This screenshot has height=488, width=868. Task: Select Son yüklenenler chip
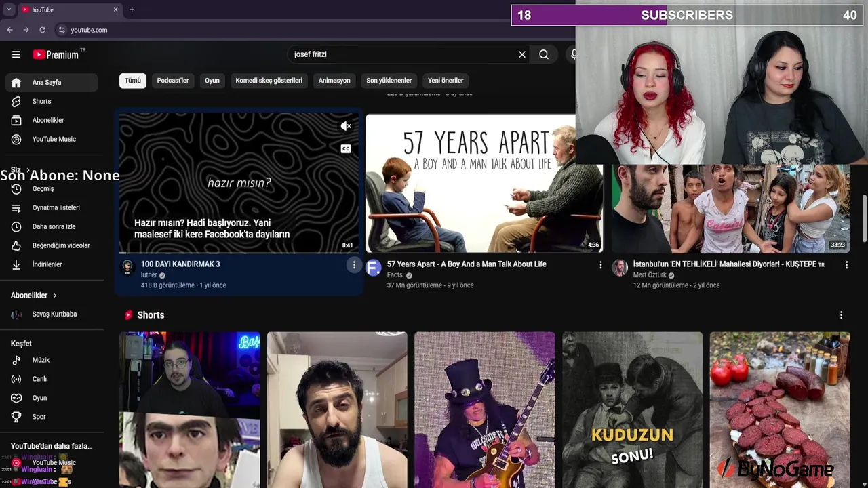pyautogui.click(x=389, y=81)
